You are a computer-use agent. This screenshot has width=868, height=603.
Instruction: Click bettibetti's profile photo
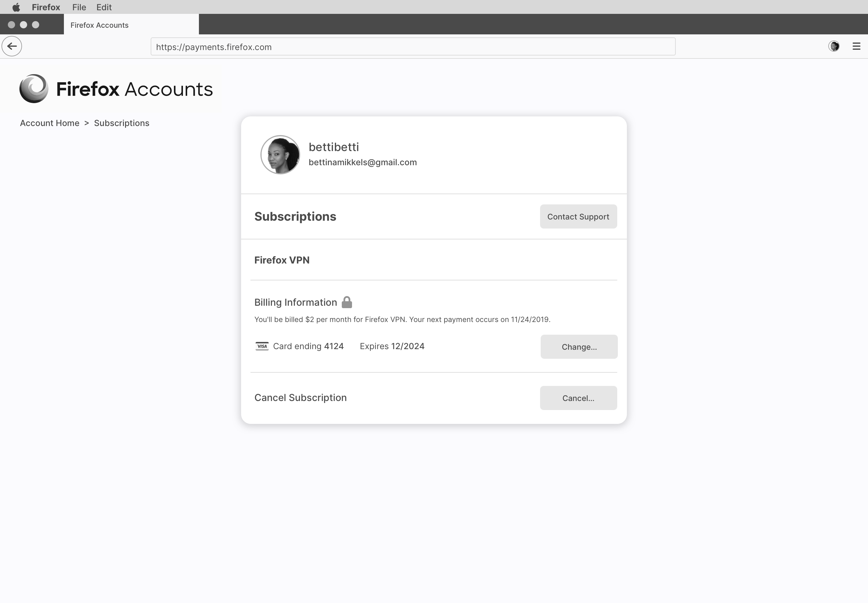point(280,155)
